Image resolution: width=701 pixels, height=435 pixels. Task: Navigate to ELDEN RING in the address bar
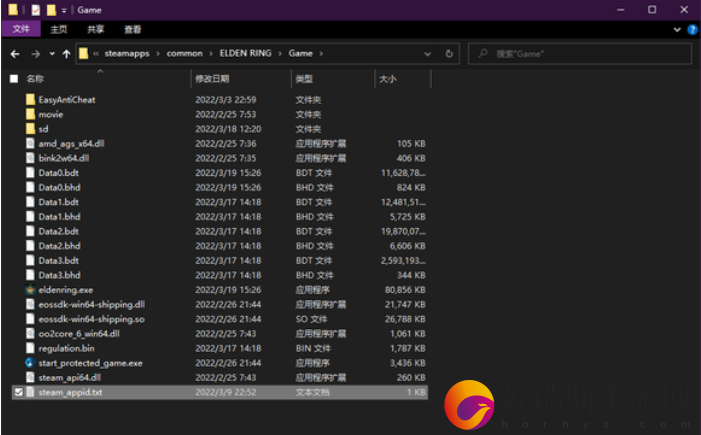(x=245, y=54)
